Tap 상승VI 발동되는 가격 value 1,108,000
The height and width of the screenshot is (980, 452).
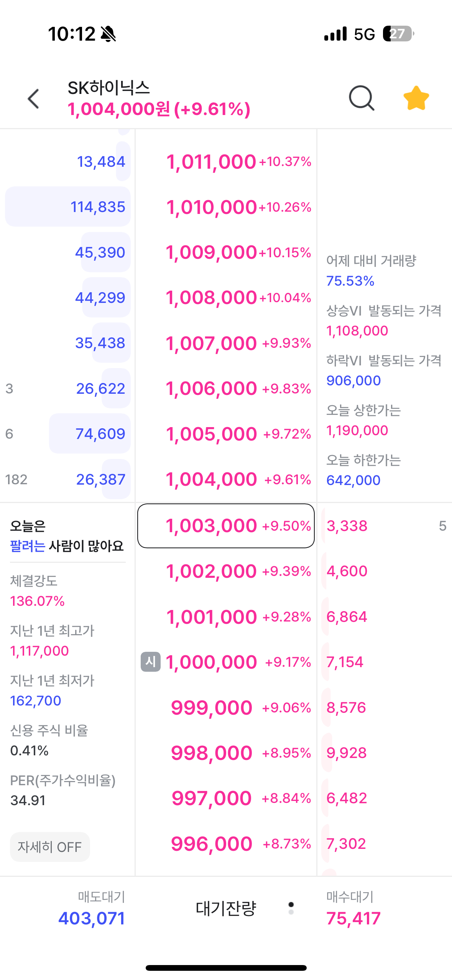click(x=357, y=331)
